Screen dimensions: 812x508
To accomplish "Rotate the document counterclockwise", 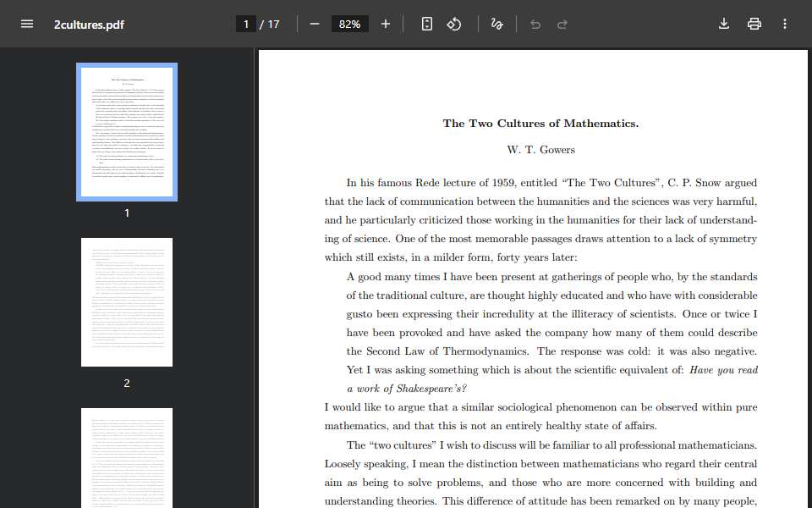I will [454, 24].
